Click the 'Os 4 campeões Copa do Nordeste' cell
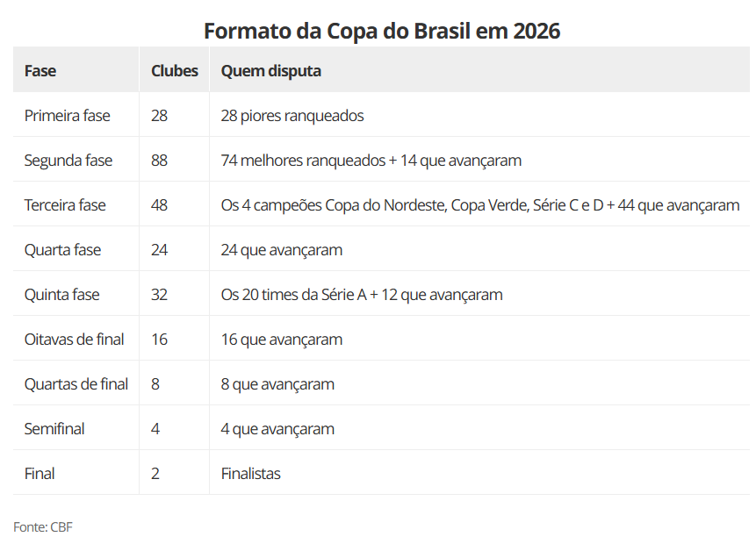 (x=480, y=205)
